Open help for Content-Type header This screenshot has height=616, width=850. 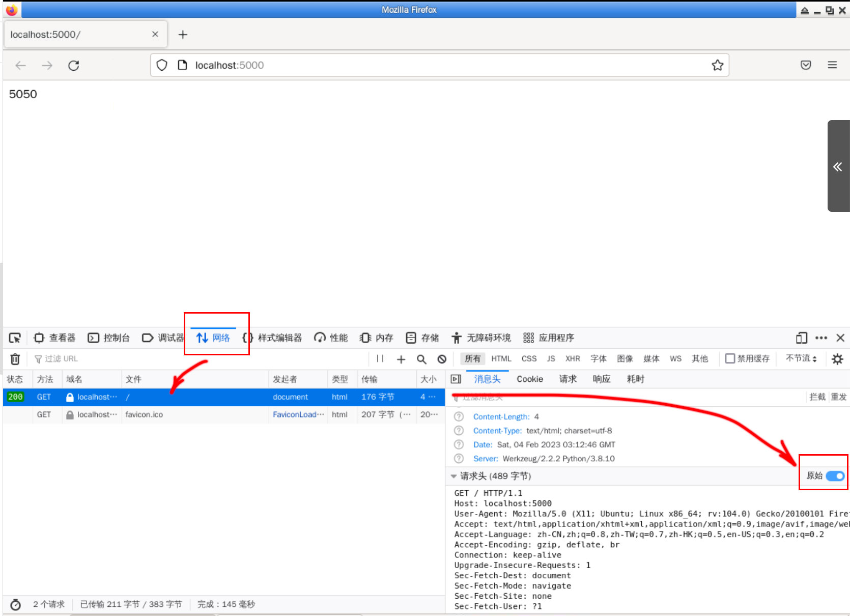coord(459,431)
